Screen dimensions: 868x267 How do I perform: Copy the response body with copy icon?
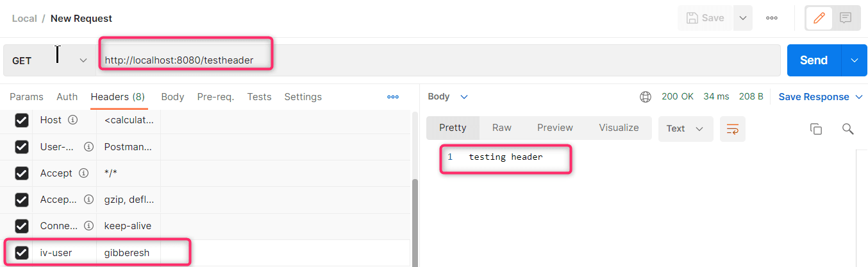tap(816, 128)
